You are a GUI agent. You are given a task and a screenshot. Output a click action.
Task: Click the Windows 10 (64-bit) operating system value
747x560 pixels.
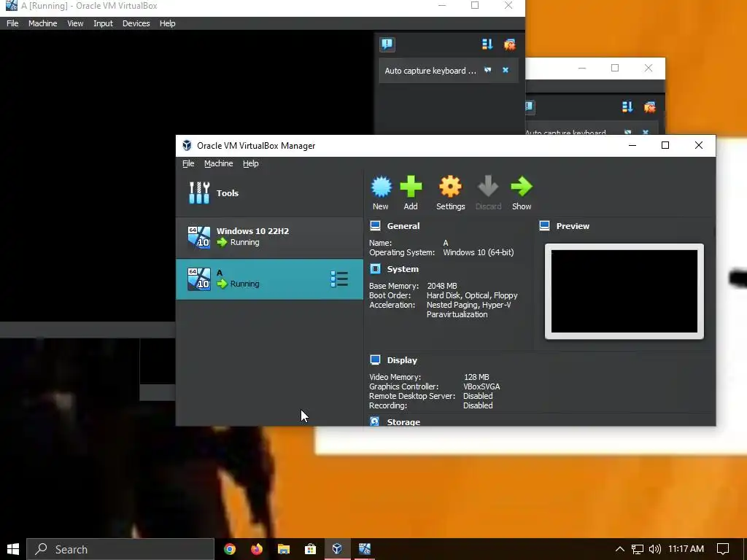tap(479, 252)
